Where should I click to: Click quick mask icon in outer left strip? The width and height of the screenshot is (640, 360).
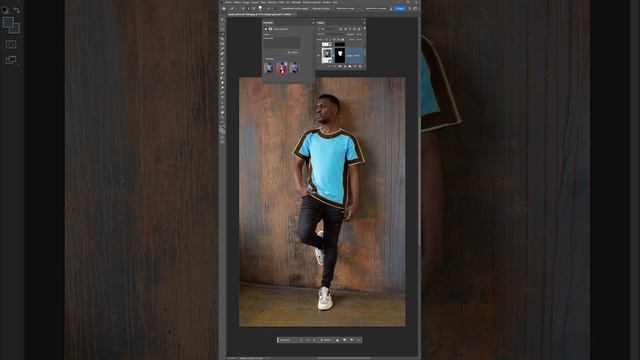click(11, 44)
